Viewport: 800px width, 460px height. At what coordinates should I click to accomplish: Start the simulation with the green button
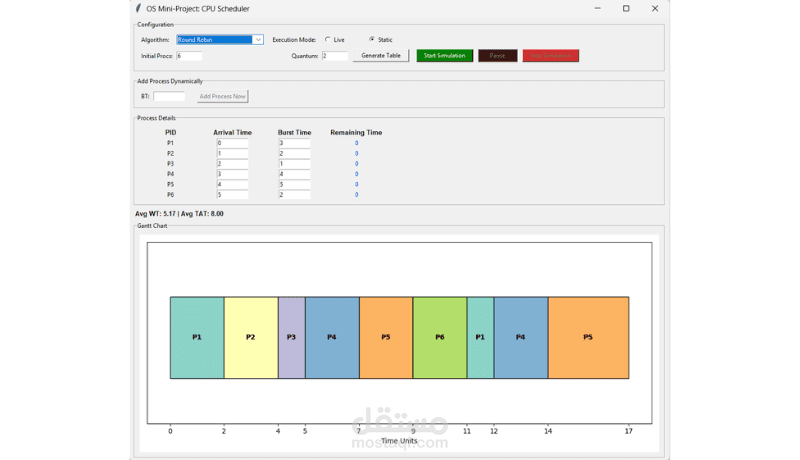444,56
